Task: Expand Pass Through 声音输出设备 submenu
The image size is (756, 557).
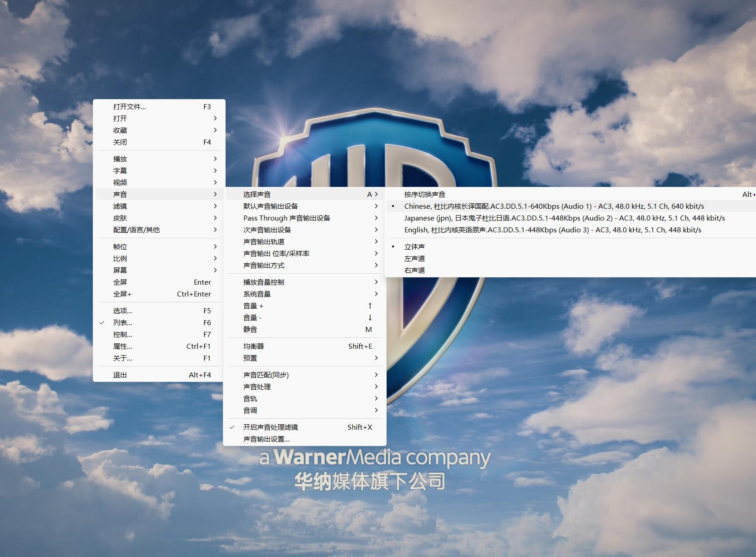Action: (305, 218)
